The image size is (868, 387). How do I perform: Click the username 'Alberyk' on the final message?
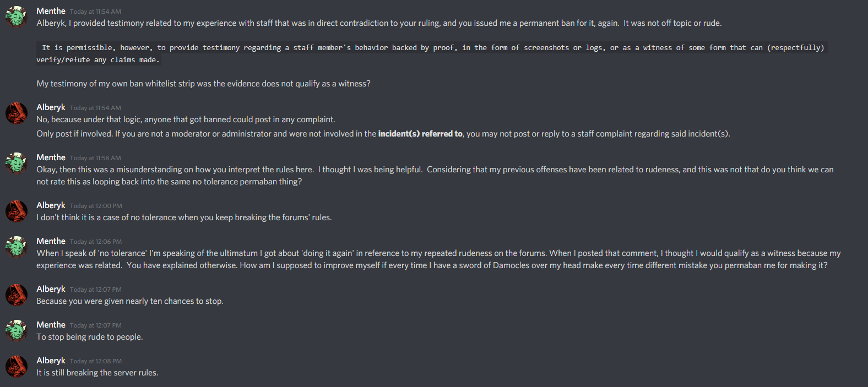pos(51,360)
